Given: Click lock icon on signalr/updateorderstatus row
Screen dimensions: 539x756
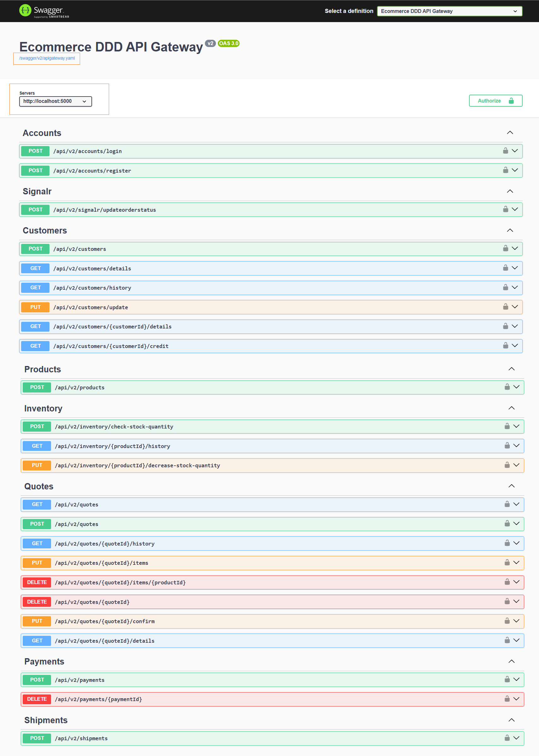Looking at the screenshot, I should (x=505, y=209).
